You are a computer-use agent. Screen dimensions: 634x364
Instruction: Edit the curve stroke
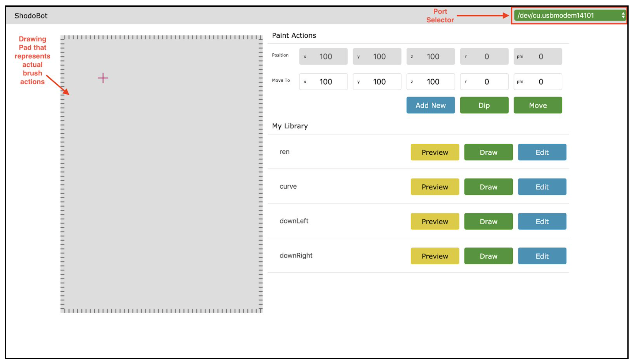click(x=542, y=187)
